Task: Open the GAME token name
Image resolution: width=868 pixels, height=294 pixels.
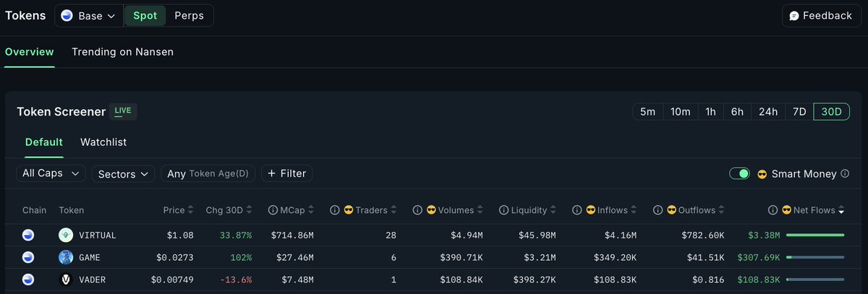Action: tap(89, 257)
